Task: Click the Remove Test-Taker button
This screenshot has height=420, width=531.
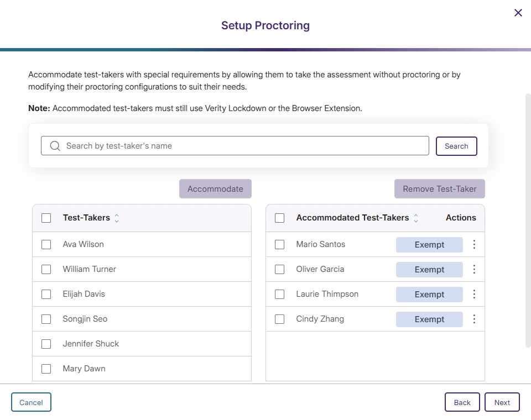Action: (x=439, y=189)
